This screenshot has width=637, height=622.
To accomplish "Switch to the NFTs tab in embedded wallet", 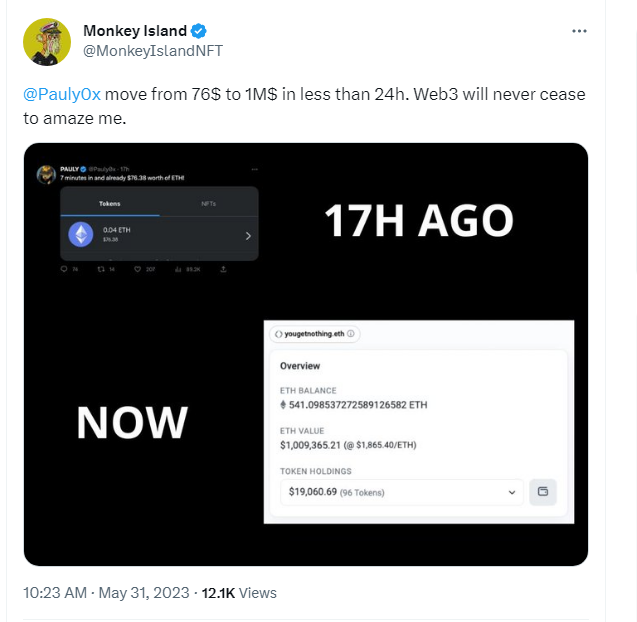I will coord(208,204).
